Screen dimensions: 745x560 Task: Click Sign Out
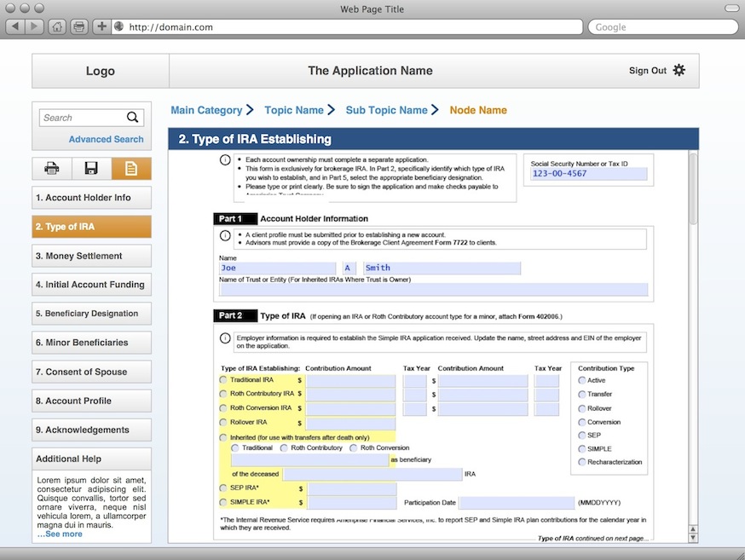click(648, 70)
